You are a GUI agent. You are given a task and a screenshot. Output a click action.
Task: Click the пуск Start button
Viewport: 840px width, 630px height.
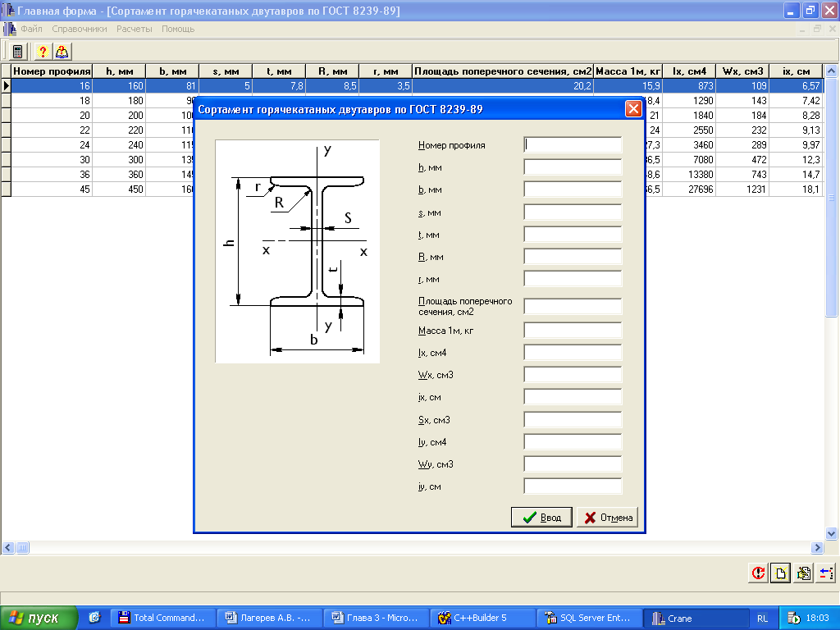click(x=38, y=618)
